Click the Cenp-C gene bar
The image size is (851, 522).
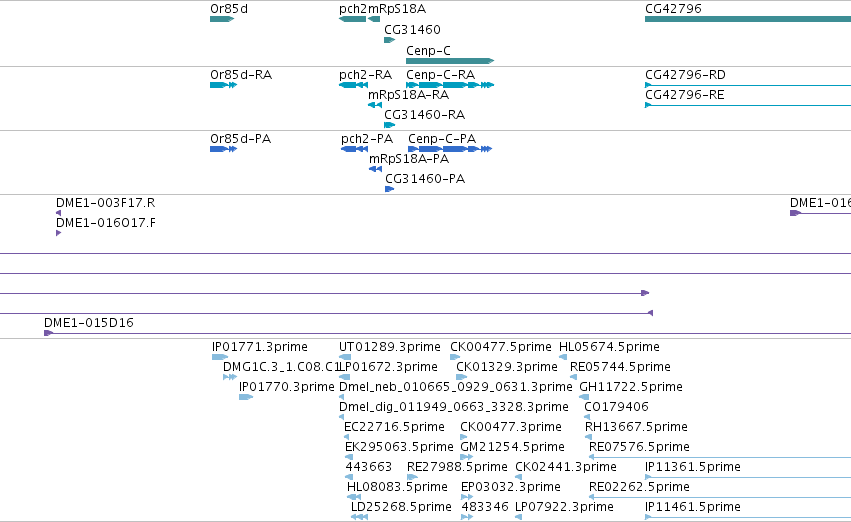(x=450, y=61)
